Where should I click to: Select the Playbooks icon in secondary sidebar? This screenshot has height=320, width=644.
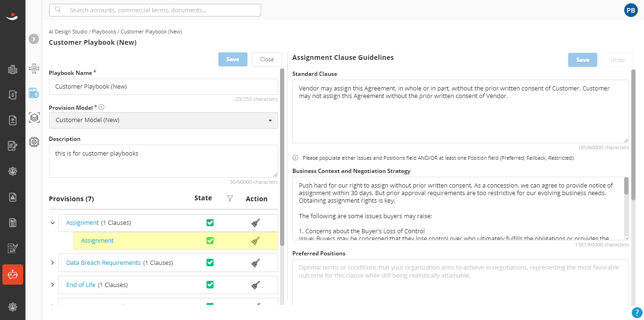coord(34,93)
